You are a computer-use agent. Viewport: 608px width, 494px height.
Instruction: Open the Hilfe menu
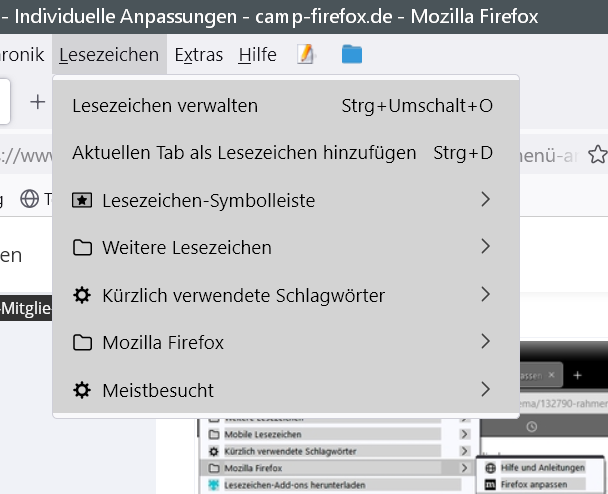[x=257, y=55]
